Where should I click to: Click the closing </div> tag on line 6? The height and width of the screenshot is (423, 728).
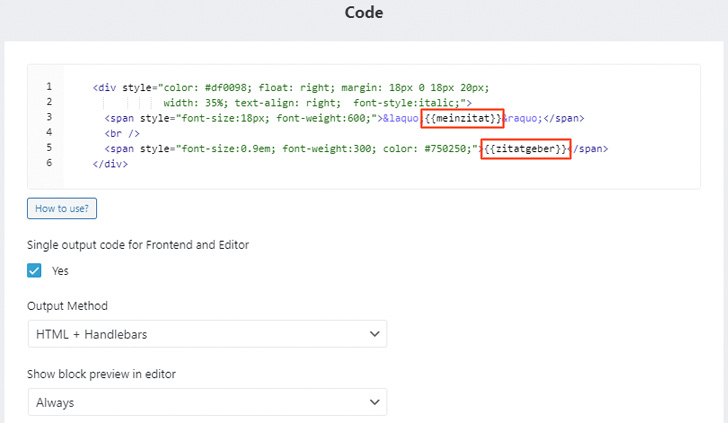coord(110,164)
